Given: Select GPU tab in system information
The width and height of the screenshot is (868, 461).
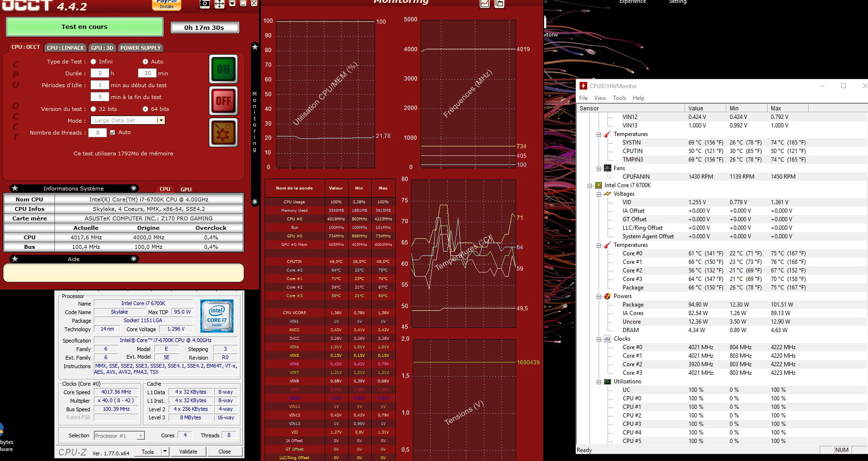Looking at the screenshot, I should click(186, 189).
